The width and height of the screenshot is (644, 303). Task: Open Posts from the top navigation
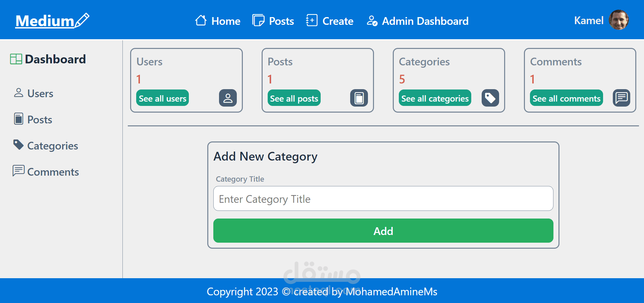273,21
